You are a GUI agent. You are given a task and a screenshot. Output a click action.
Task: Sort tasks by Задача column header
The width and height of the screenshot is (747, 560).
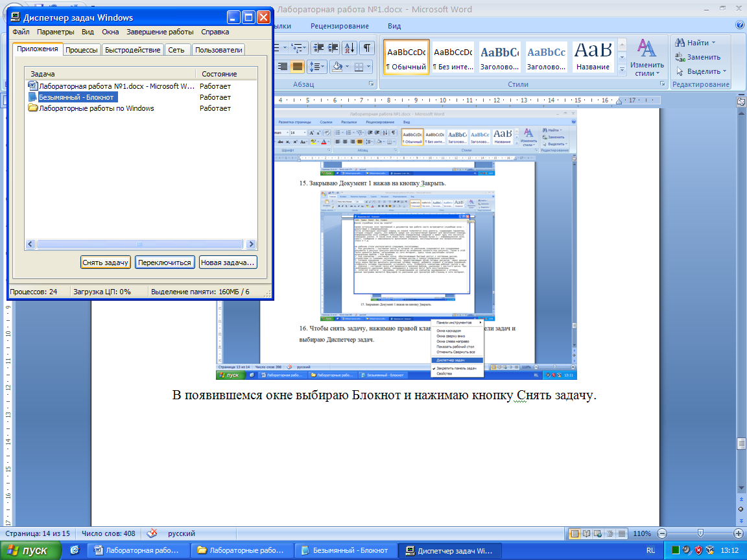[x=110, y=74]
